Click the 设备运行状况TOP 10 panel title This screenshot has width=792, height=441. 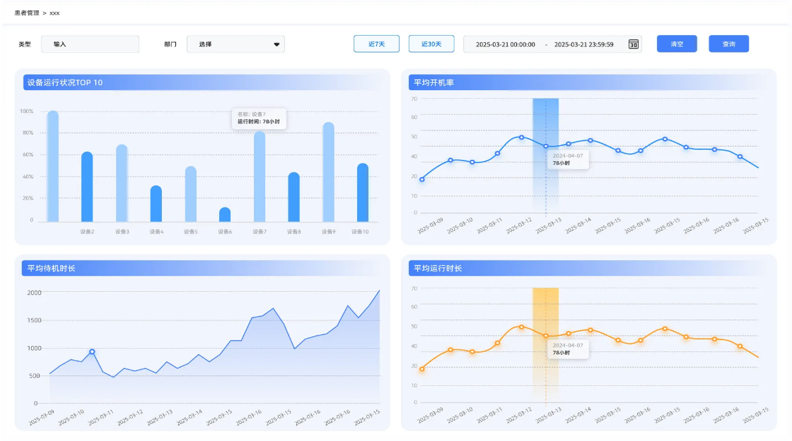(65, 82)
